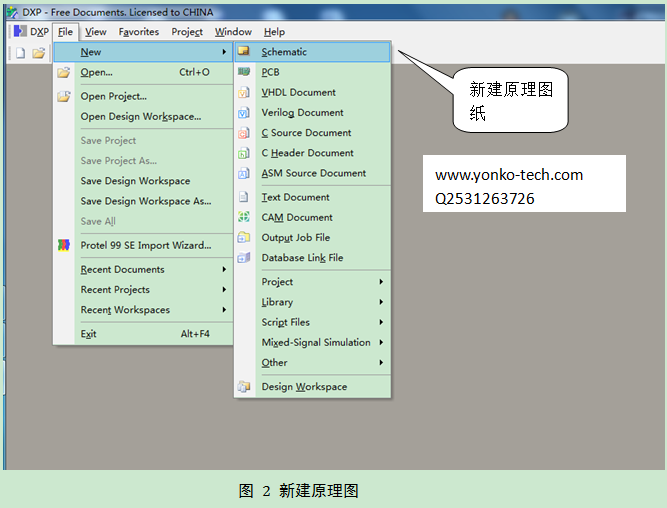This screenshot has width=667, height=508.
Task: Click the ASM Source Document icon
Action: (243, 173)
